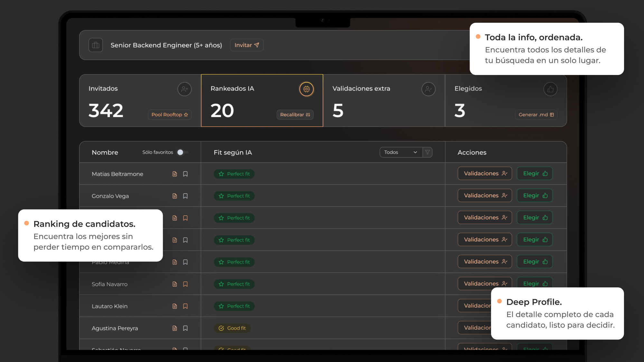Click Perfect fit badge for Lautaro Klein
The height and width of the screenshot is (362, 644).
pos(234,306)
